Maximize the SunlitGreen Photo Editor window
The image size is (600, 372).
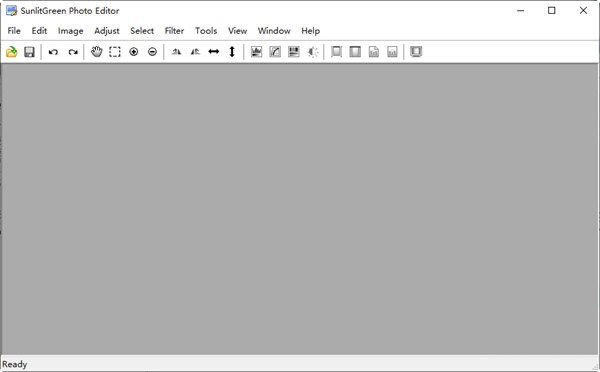tap(551, 11)
